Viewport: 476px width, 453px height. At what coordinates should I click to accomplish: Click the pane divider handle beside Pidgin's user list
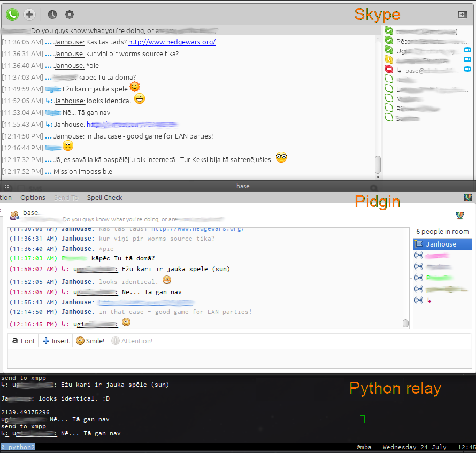pyautogui.click(x=411, y=278)
